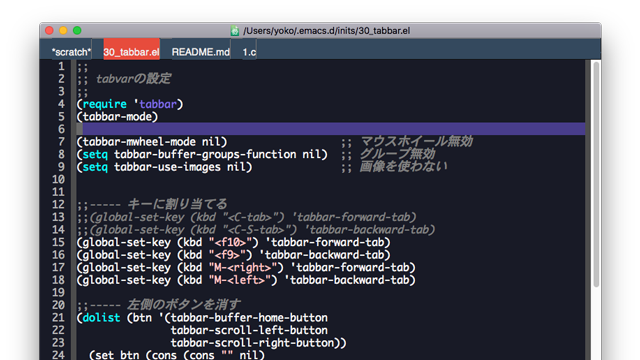Click the file proxy icon in title bar

(235, 31)
